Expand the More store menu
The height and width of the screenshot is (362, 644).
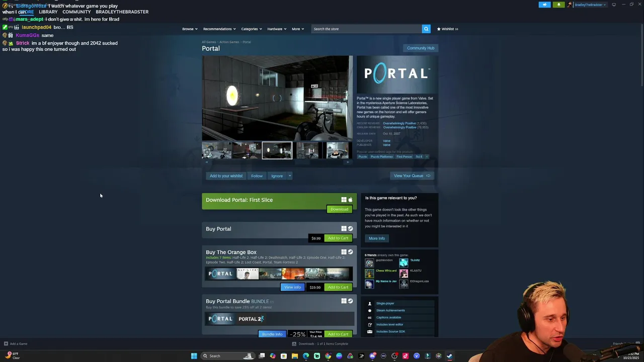(298, 29)
